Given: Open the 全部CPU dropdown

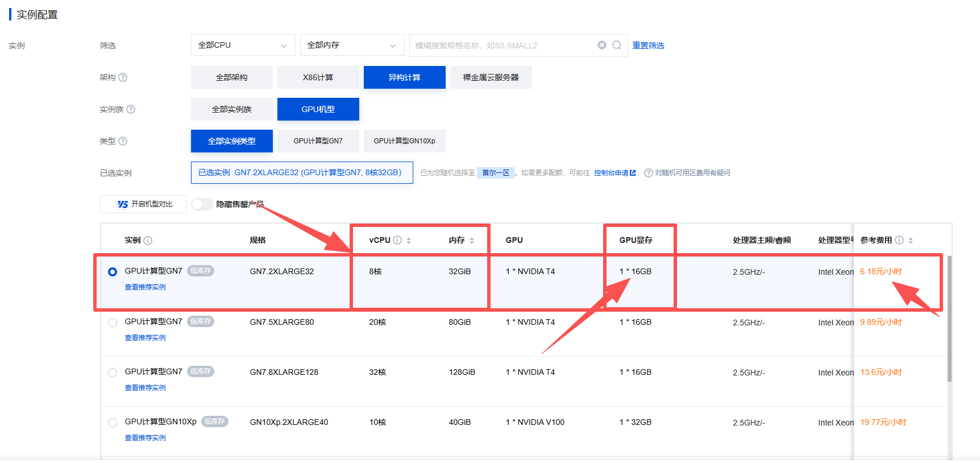Looking at the screenshot, I should pos(243,45).
